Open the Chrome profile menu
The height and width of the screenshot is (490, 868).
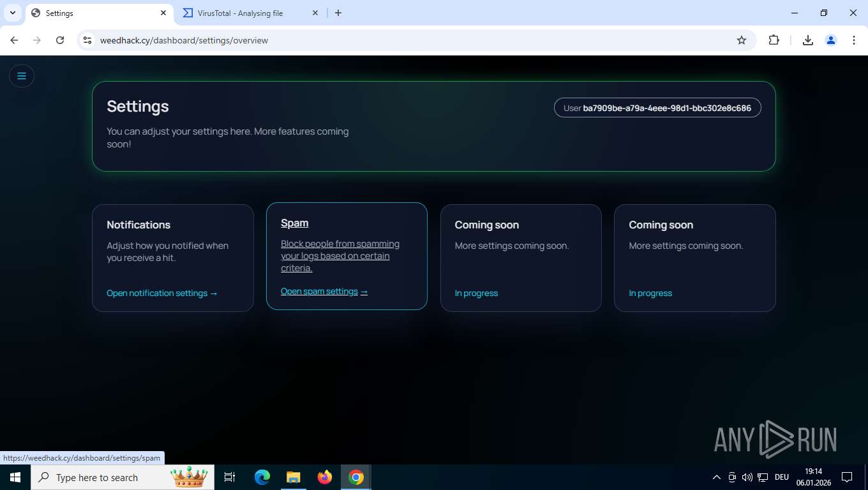(x=831, y=40)
